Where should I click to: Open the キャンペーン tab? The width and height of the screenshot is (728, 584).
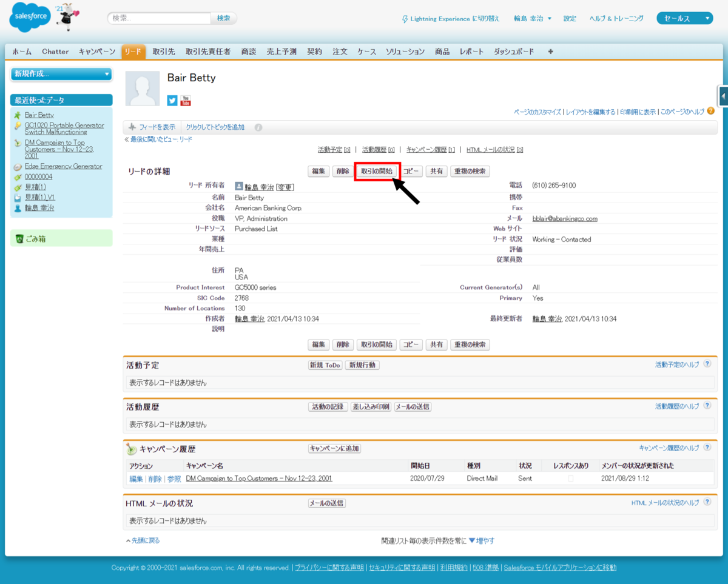pos(96,52)
